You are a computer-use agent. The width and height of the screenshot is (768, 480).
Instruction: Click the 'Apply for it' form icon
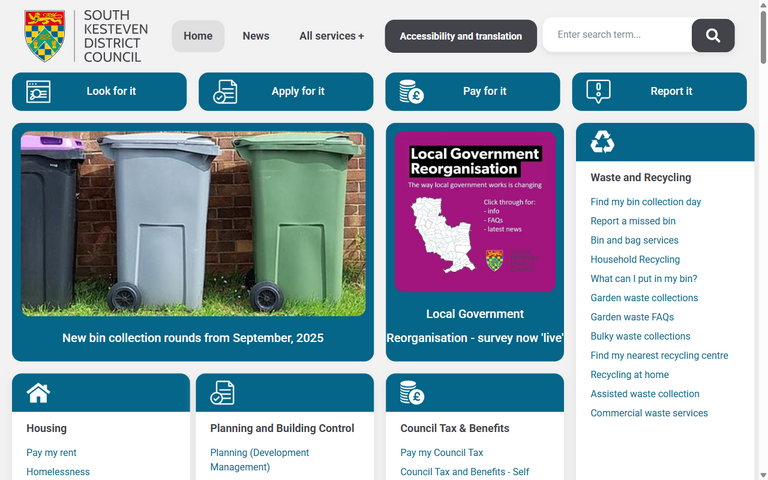(225, 92)
